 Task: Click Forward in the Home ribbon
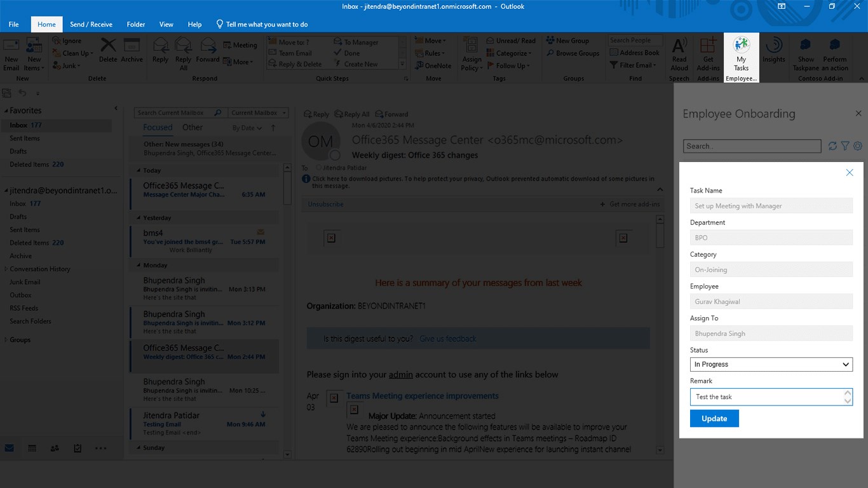[x=207, y=51]
